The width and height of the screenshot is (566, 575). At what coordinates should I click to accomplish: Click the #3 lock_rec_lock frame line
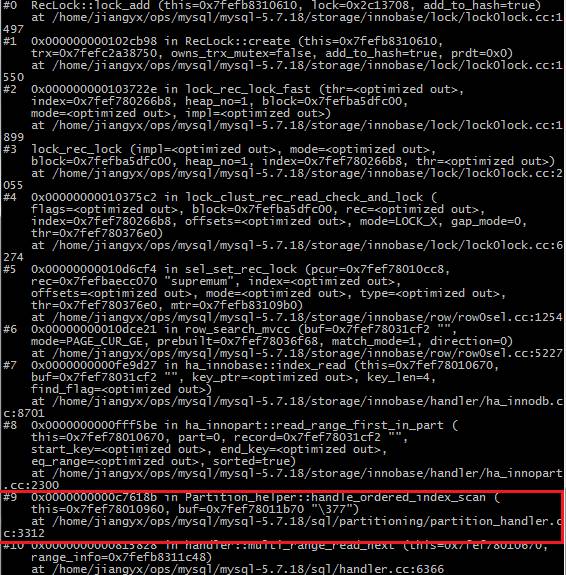(219, 149)
